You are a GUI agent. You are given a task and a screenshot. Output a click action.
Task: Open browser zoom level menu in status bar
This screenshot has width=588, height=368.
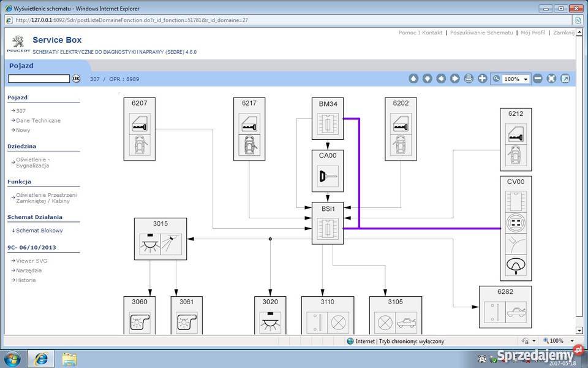[556, 341]
